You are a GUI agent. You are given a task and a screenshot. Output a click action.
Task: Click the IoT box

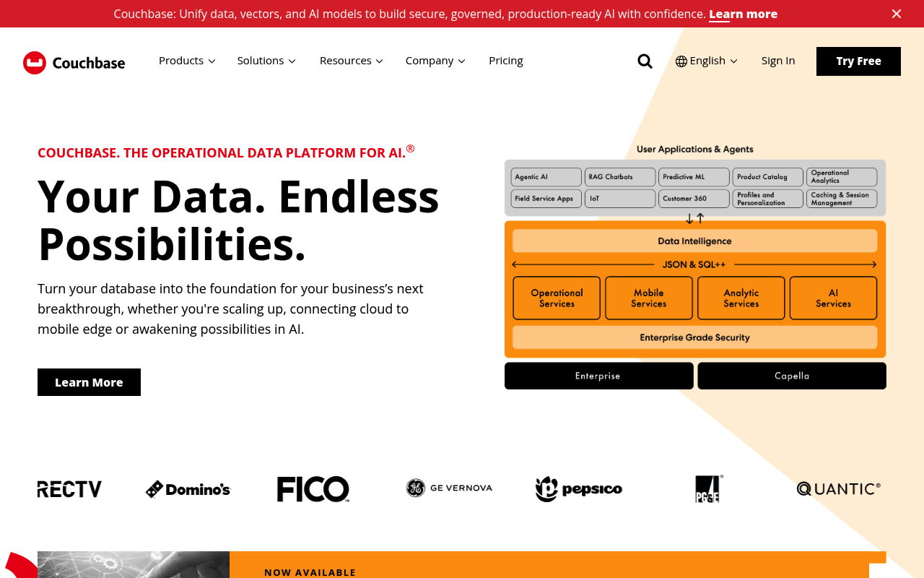620,199
